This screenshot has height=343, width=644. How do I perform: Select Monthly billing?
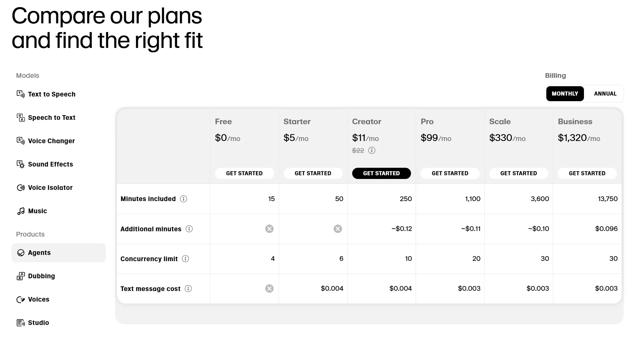point(565,93)
